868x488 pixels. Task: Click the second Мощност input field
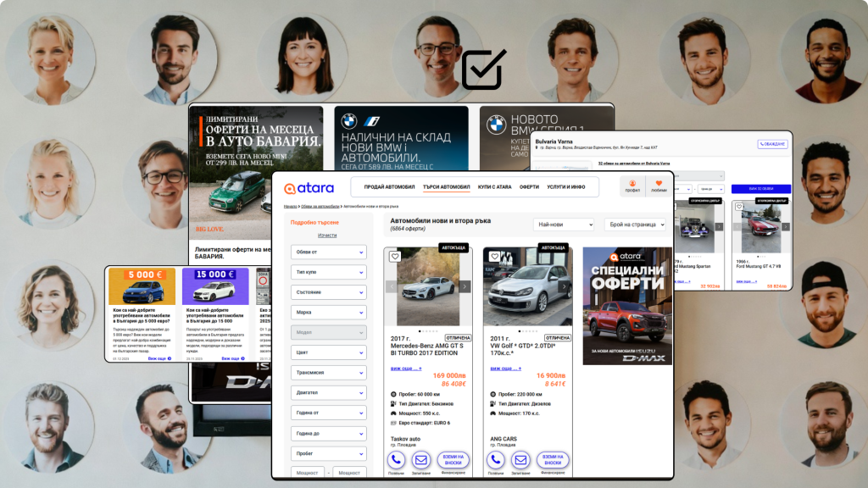click(x=349, y=473)
